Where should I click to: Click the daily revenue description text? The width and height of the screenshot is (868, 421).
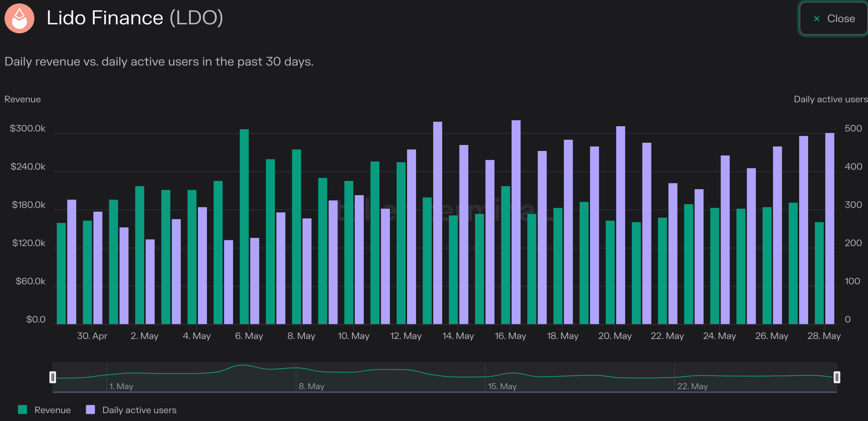pyautogui.click(x=159, y=61)
